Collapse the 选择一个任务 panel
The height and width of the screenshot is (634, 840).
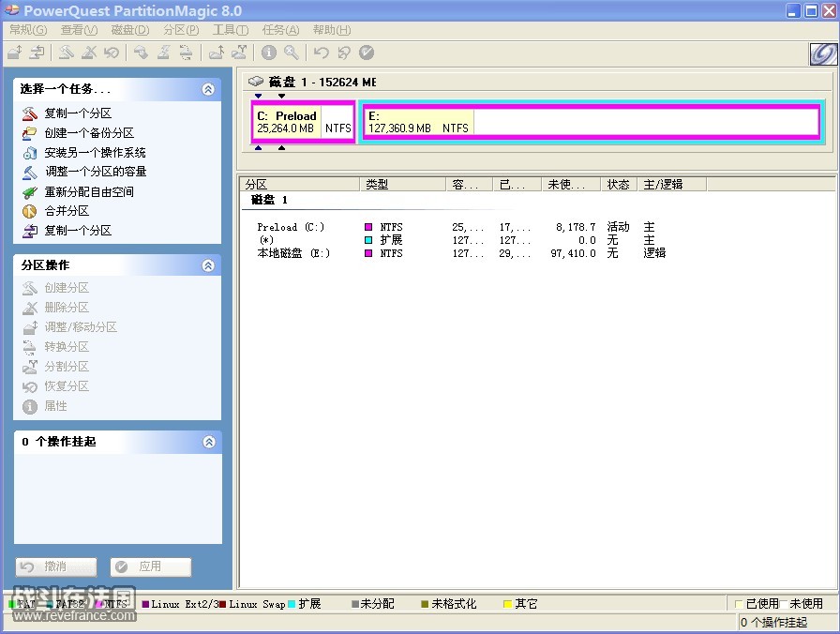click(x=208, y=89)
